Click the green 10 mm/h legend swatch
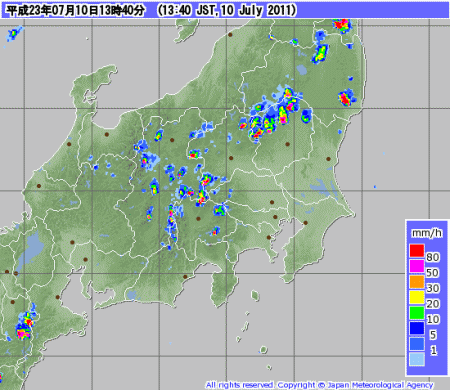450x390 pixels. 417,313
